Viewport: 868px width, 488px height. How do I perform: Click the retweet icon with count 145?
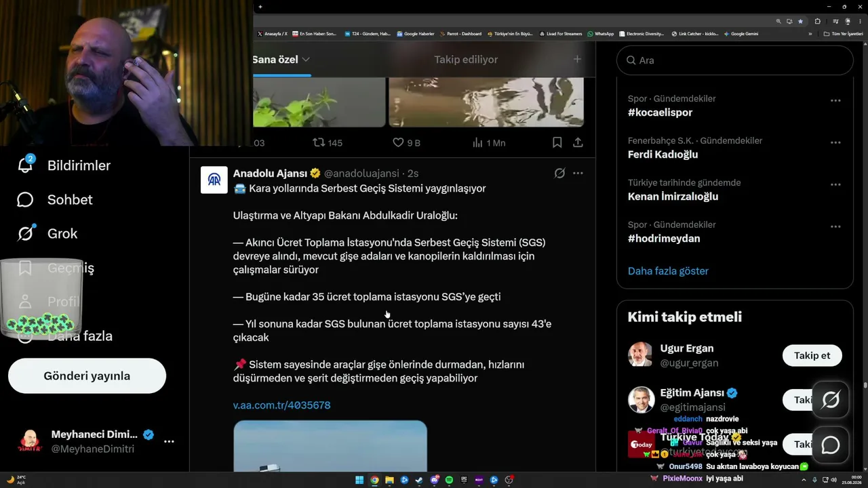click(x=319, y=142)
